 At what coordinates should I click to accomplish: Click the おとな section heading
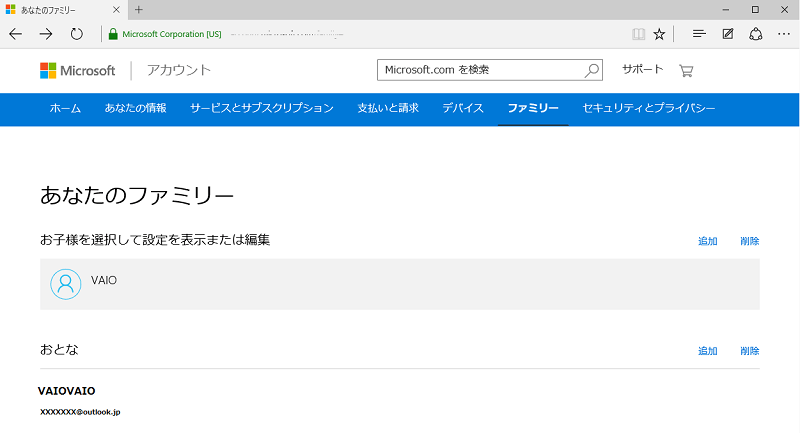pyautogui.click(x=59, y=349)
